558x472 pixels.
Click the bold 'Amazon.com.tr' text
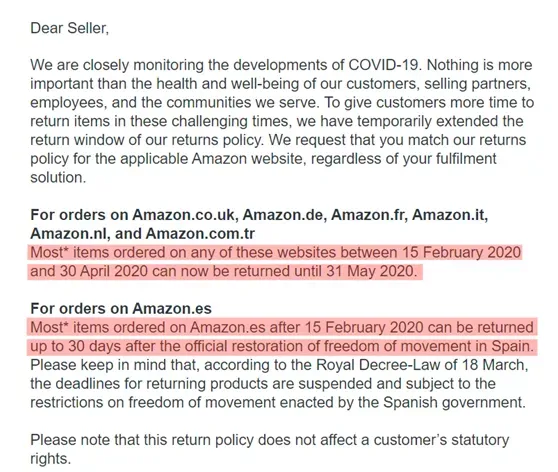pos(200,234)
